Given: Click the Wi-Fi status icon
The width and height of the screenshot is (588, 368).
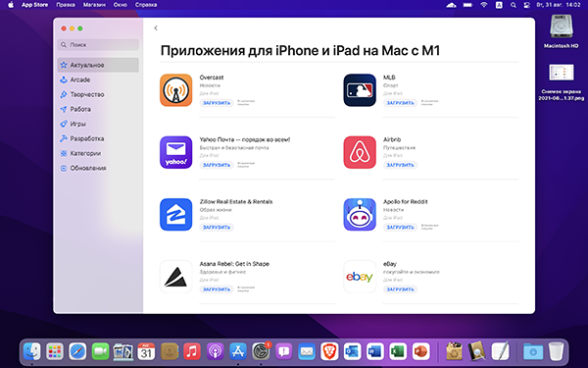Looking at the screenshot, I should [x=484, y=5].
